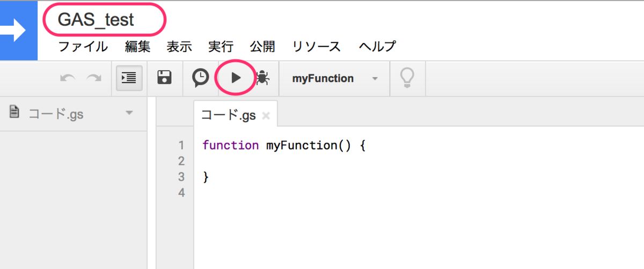
Task: Start debugging with the bug icon
Action: tap(262, 78)
